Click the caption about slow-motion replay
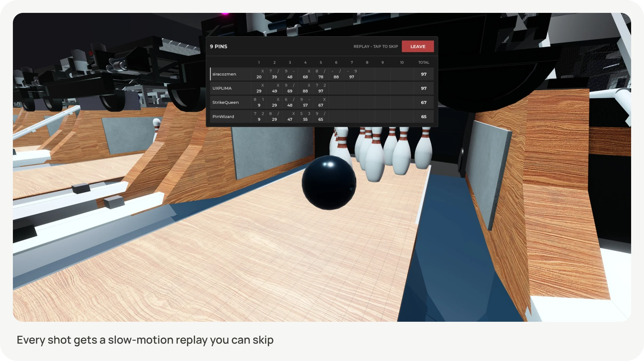The image size is (644, 361). pos(145,340)
